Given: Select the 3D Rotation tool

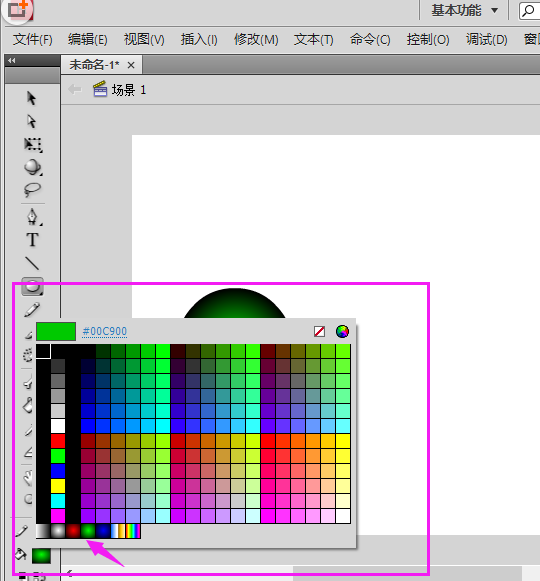Looking at the screenshot, I should pos(33,167).
